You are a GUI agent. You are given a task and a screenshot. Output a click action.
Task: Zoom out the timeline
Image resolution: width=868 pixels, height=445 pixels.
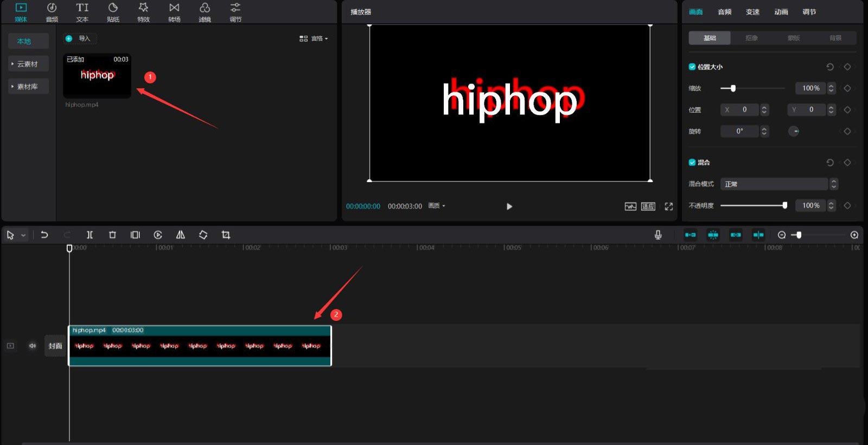(782, 235)
